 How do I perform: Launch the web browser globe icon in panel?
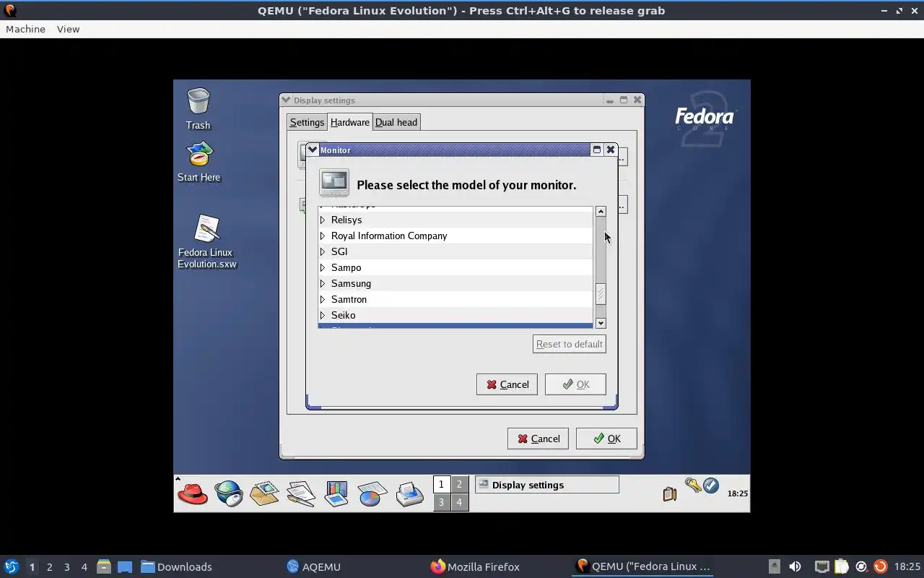click(x=229, y=494)
